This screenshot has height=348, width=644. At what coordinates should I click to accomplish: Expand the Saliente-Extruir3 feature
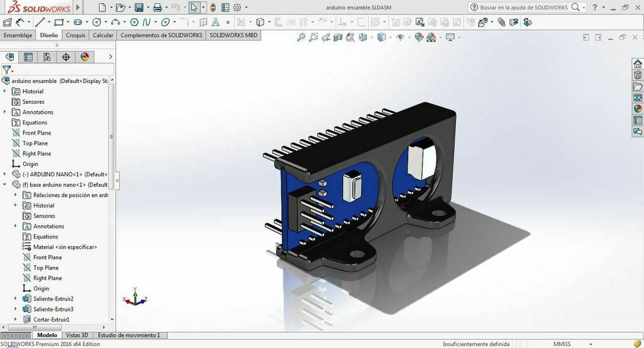16,309
